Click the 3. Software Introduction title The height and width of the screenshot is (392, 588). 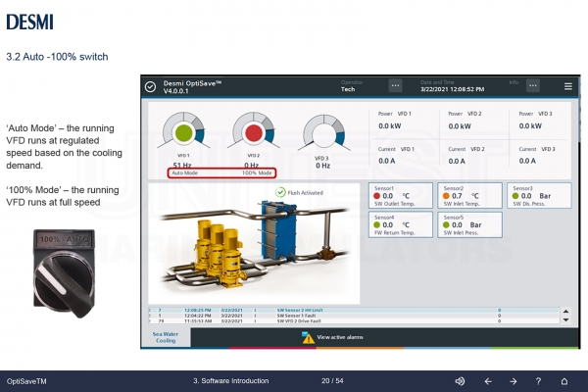[x=231, y=381]
